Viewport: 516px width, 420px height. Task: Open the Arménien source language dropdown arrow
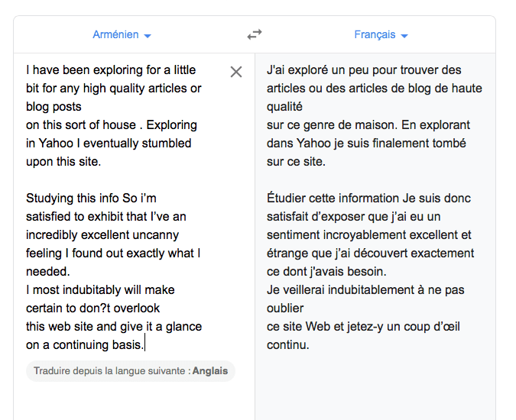point(148,36)
